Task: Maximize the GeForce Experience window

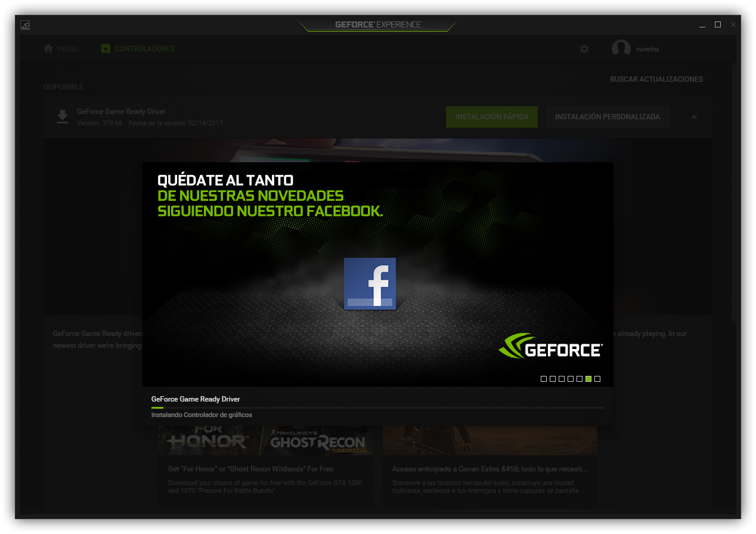Action: coord(718,25)
